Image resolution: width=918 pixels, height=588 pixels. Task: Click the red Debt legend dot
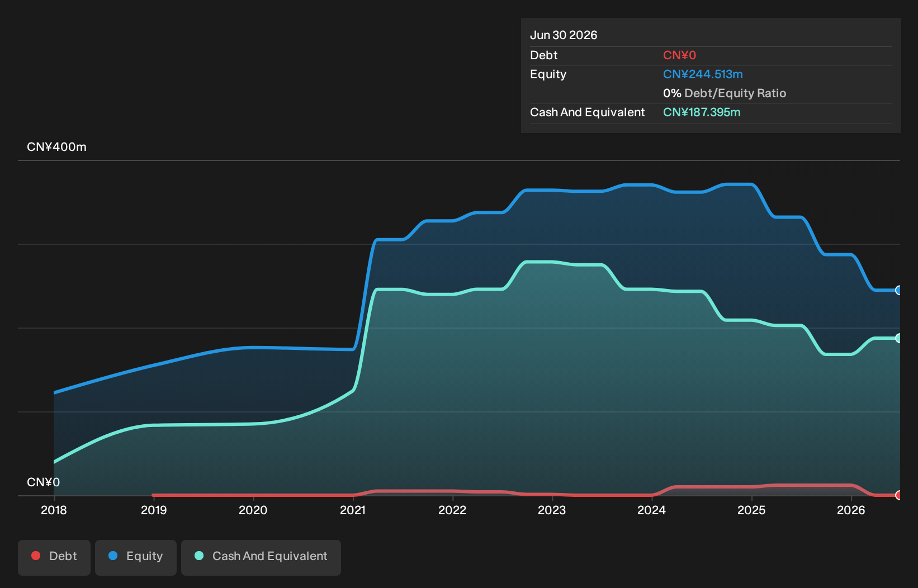[36, 556]
